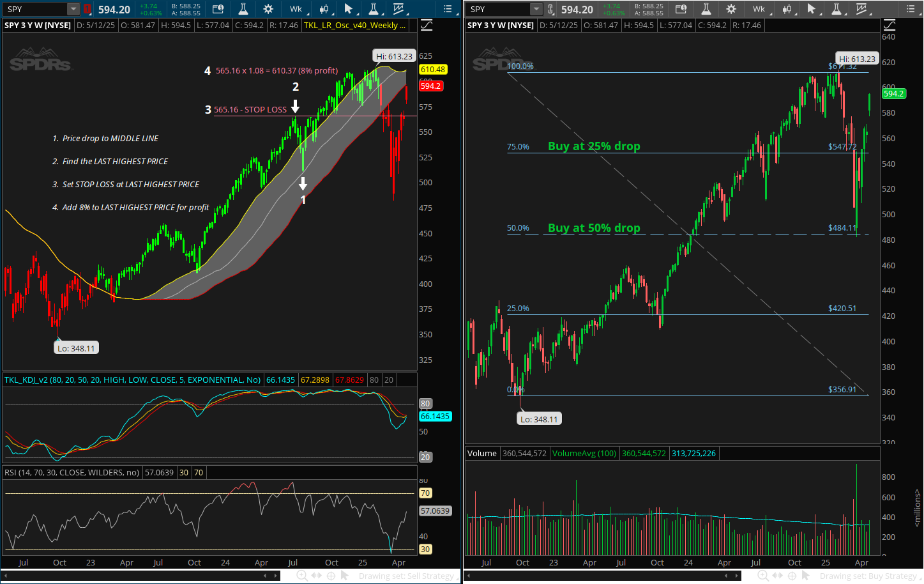Click the pan arrows icon under right chart

click(x=778, y=576)
